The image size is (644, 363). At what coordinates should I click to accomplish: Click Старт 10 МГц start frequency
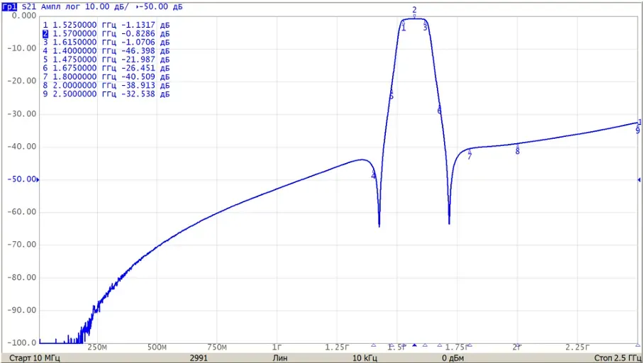(35, 358)
